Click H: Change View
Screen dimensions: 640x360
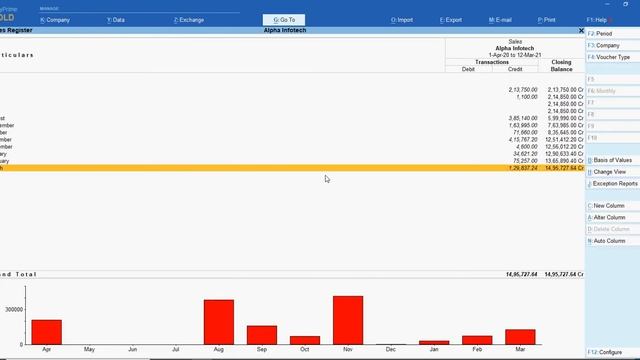click(613, 172)
